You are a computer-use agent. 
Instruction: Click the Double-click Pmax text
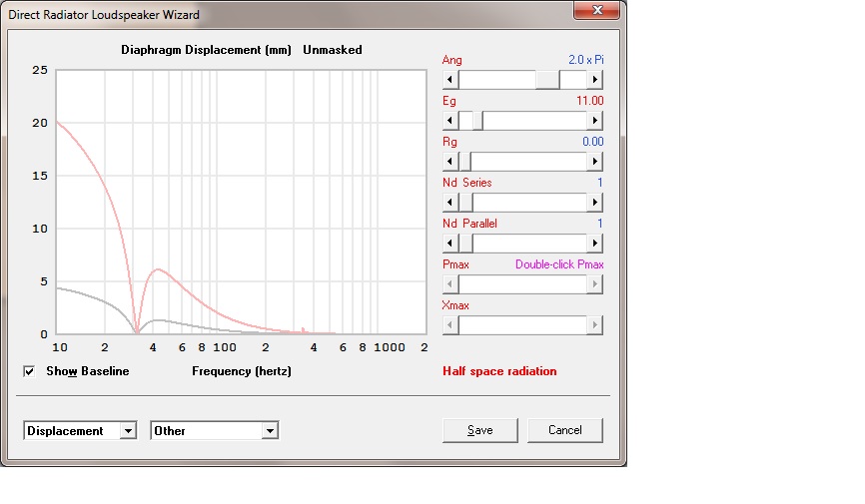point(559,264)
